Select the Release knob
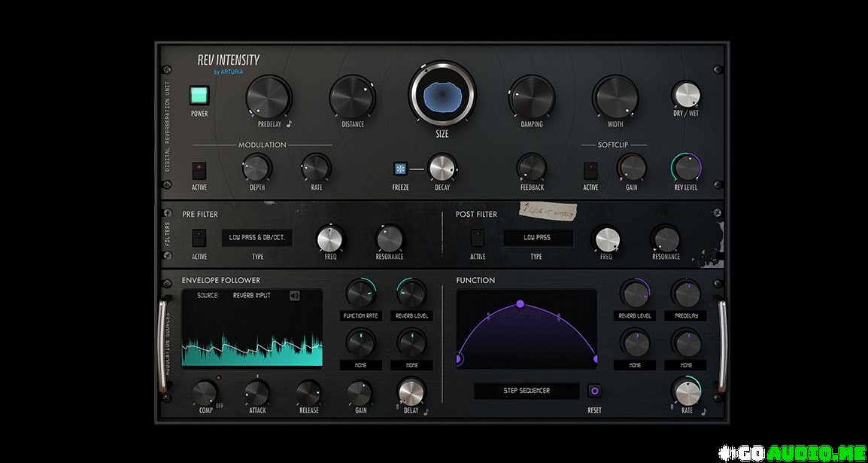The width and height of the screenshot is (868, 463). [x=309, y=393]
